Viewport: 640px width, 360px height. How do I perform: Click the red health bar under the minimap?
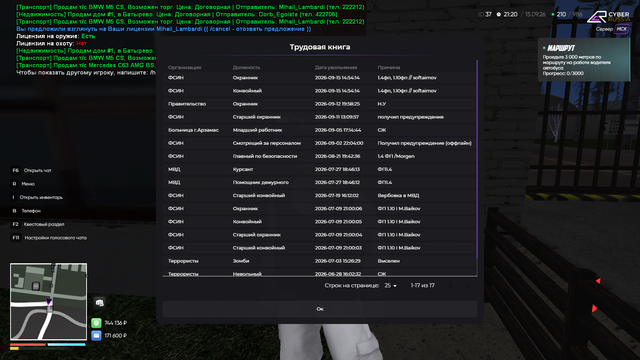click(28, 344)
